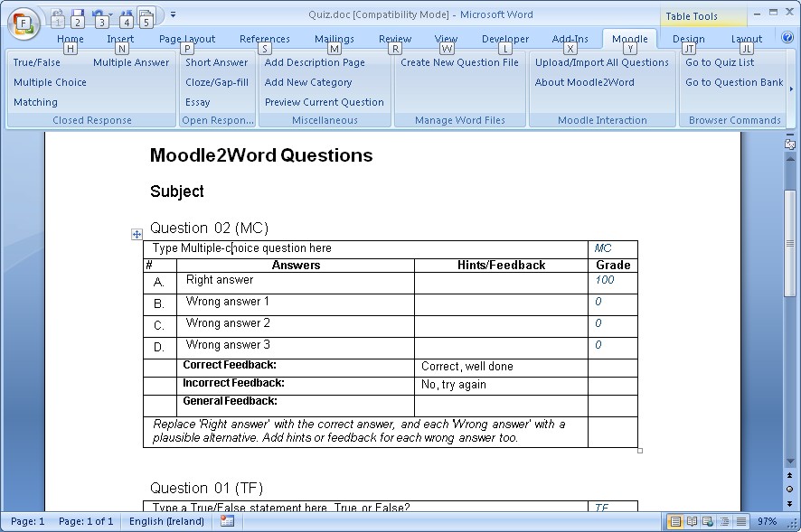801x532 pixels.
Task: Click the Previous Page double-arrow button
Action: [x=790, y=475]
